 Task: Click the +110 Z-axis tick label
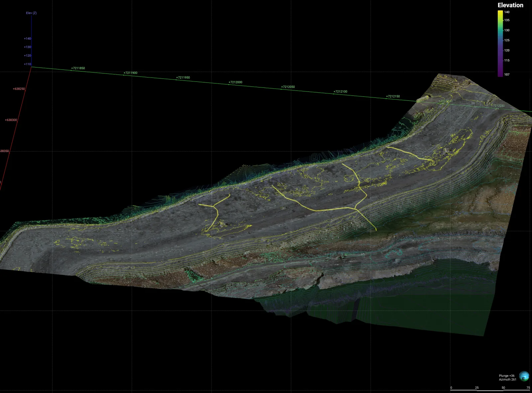tap(27, 64)
